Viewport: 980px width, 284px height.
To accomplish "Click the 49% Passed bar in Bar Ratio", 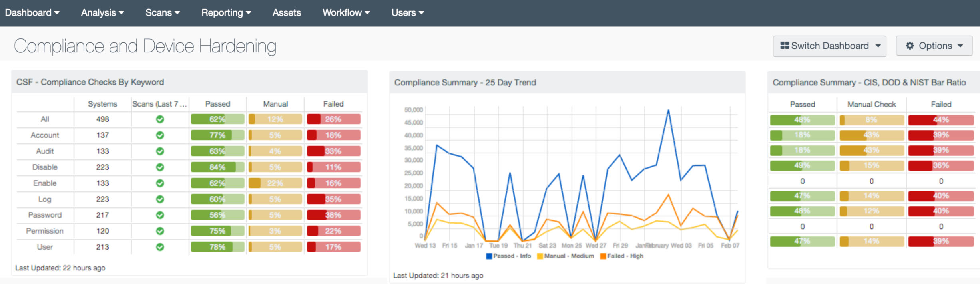I will coord(802,165).
